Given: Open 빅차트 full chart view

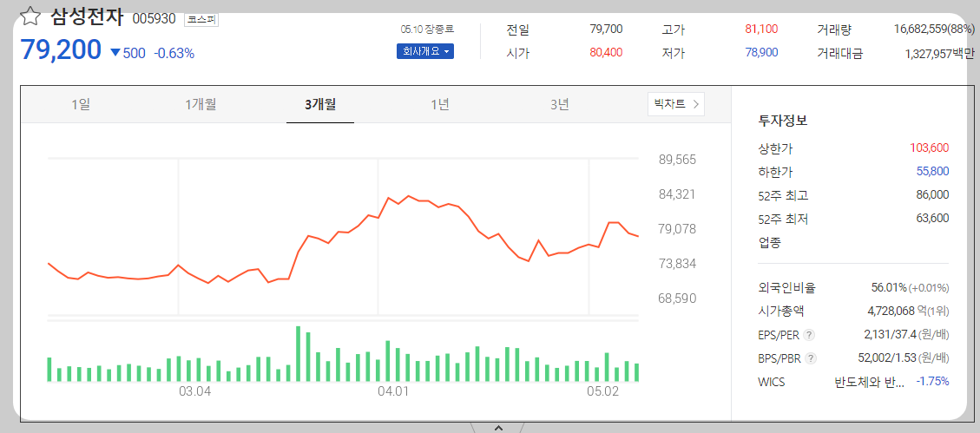Looking at the screenshot, I should coord(676,104).
